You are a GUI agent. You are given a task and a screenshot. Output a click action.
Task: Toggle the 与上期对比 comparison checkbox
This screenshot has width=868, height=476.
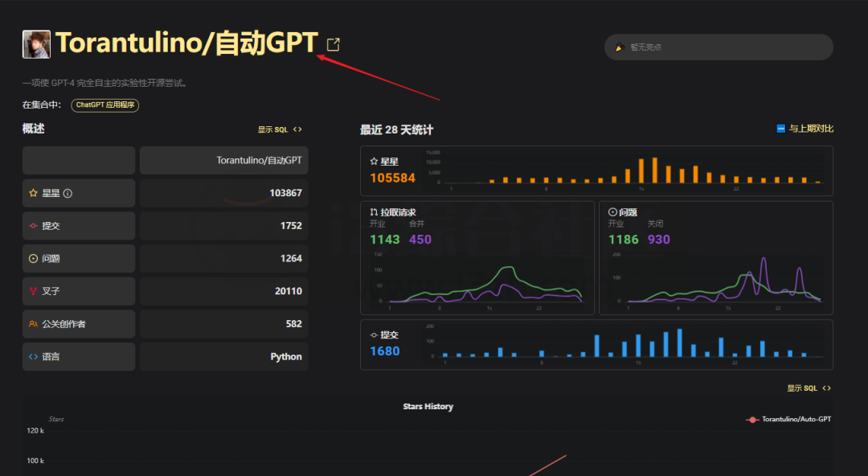(x=780, y=129)
